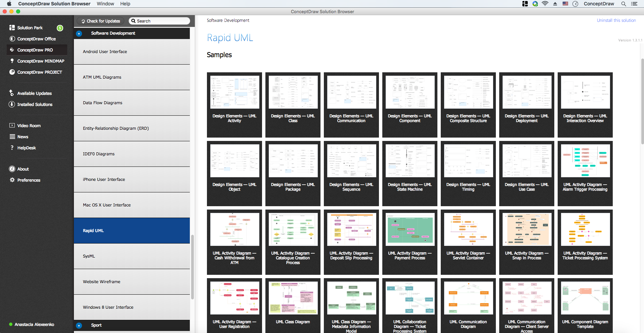
Task: Select IDEF0 Diagrams solution
Action: 132,154
